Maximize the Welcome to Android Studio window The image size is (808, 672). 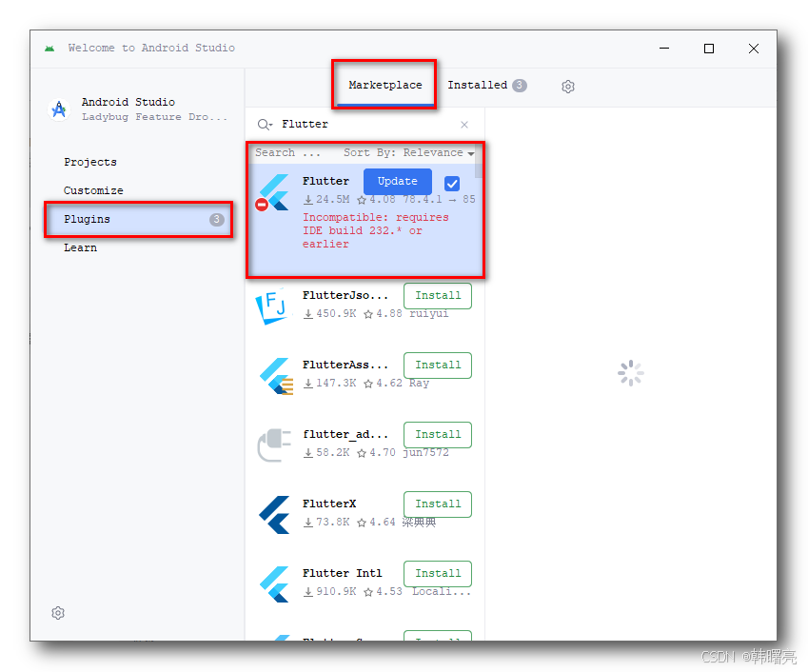point(709,49)
